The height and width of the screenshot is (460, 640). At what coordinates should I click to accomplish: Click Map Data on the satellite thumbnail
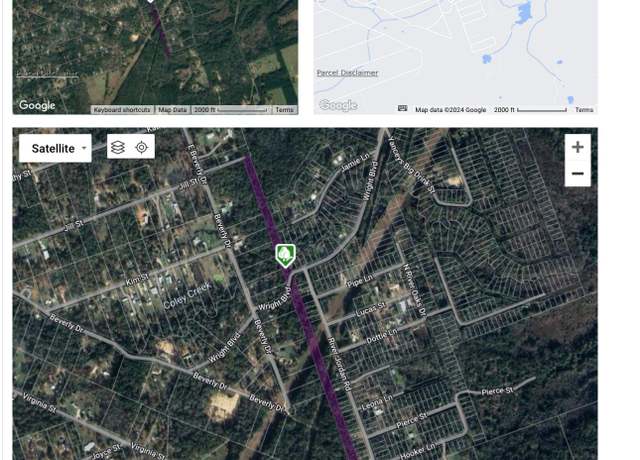tap(172, 110)
